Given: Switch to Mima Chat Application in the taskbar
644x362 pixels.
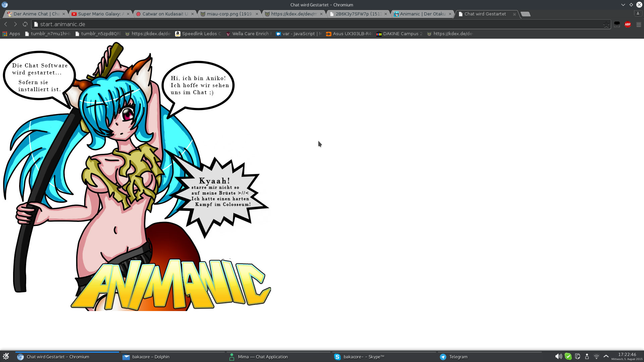Looking at the screenshot, I should click(278, 357).
